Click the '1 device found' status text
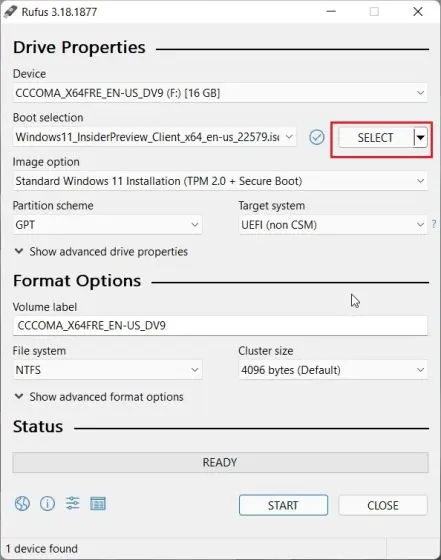 (42, 549)
